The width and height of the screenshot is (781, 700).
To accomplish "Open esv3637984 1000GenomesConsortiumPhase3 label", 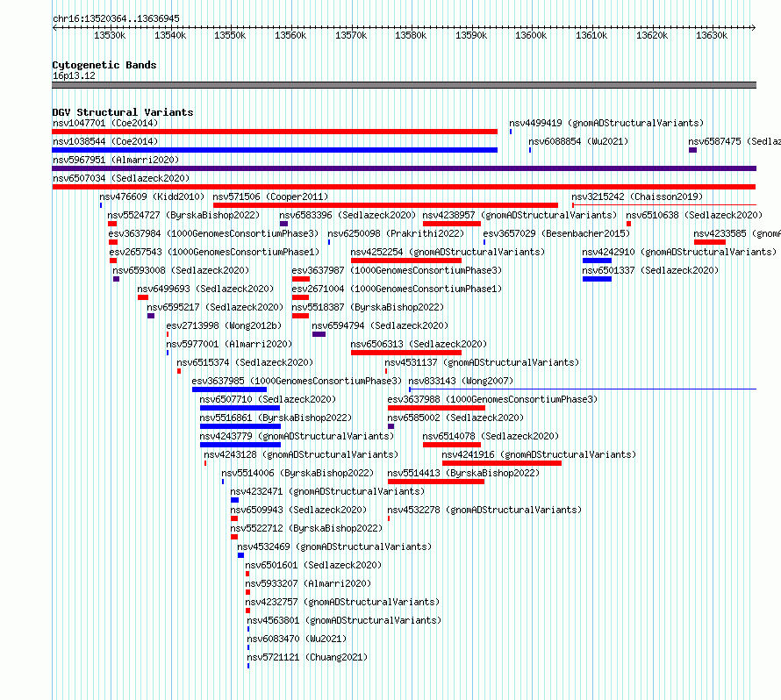I will point(213,233).
